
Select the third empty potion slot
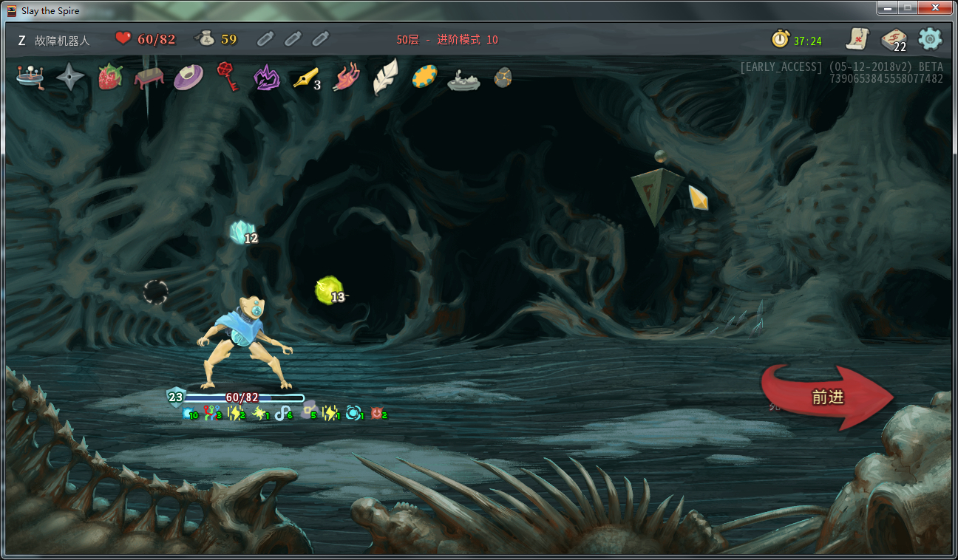[320, 38]
